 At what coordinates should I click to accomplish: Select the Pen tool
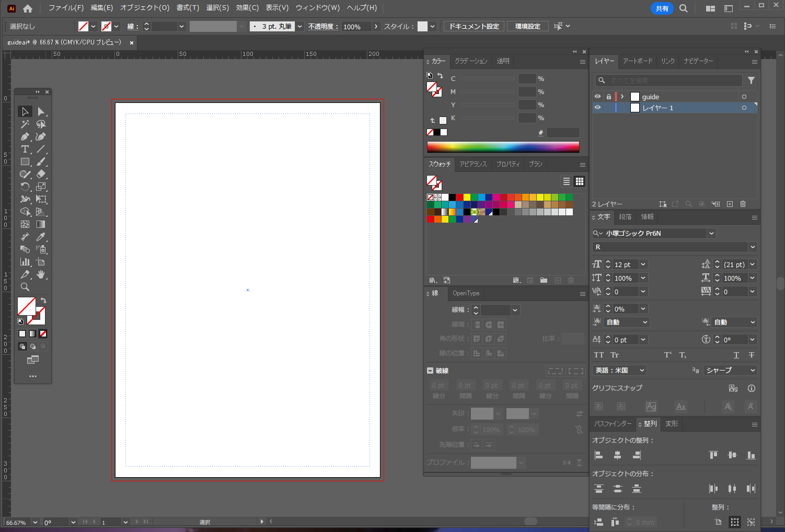25,136
